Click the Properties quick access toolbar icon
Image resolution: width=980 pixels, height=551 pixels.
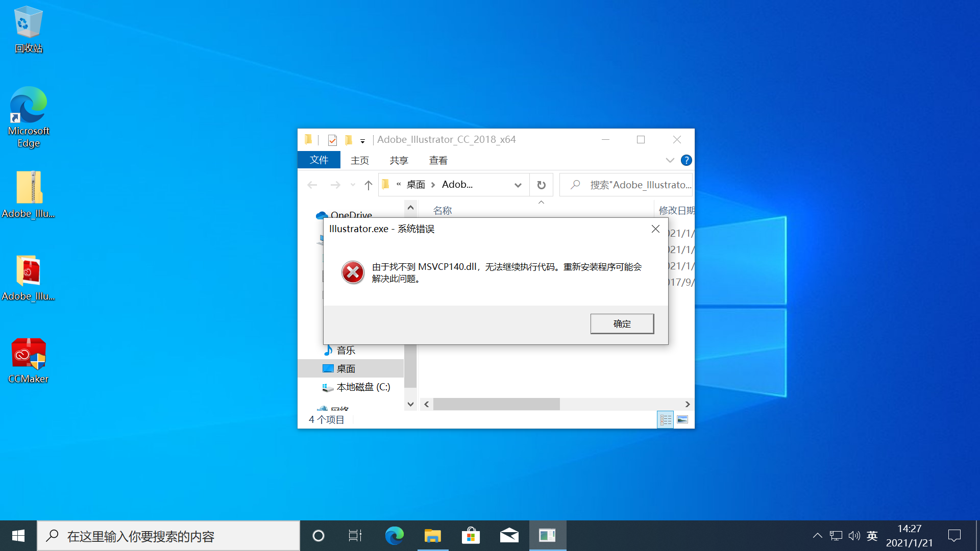click(x=332, y=140)
